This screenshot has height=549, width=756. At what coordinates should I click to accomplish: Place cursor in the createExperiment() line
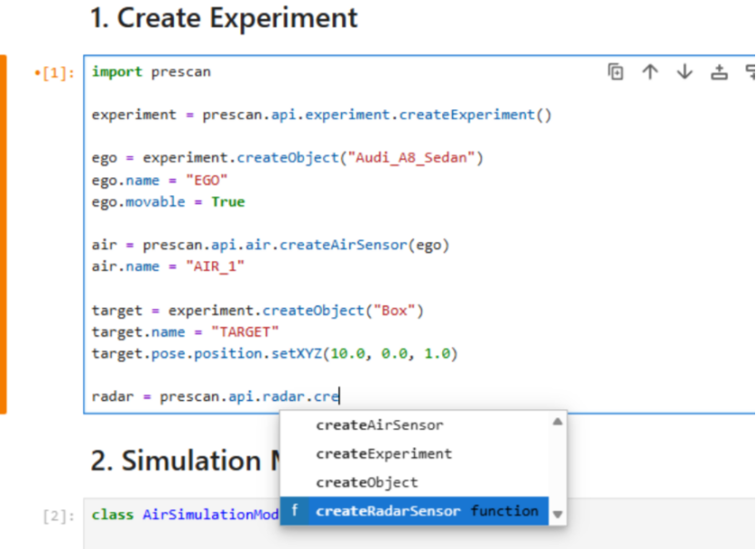[x=321, y=115]
